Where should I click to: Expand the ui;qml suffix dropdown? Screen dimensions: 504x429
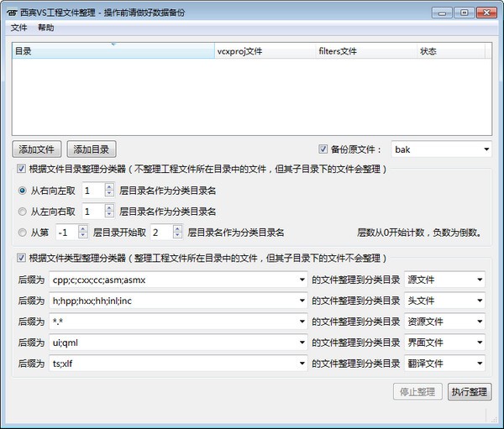point(301,343)
